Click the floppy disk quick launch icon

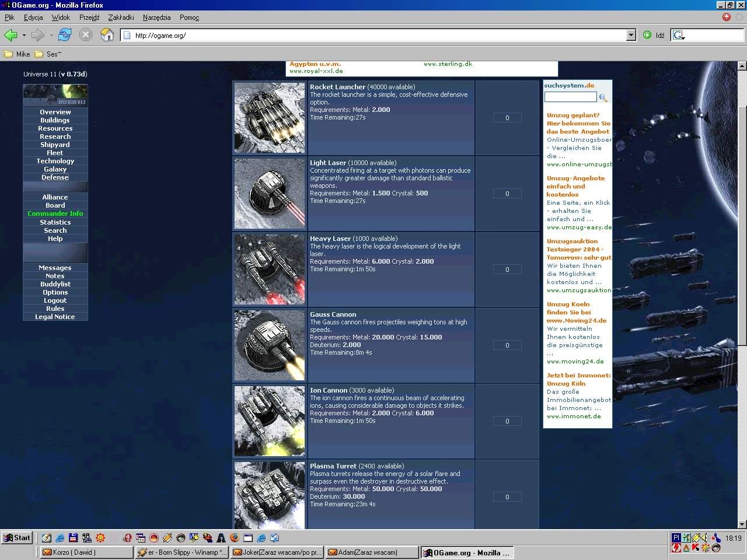pyautogui.click(x=73, y=538)
